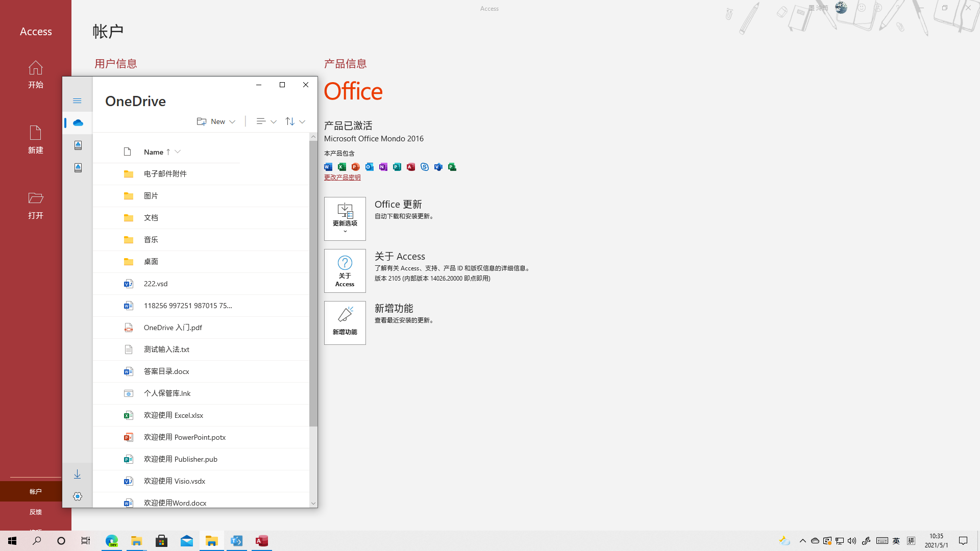Click the Access icon in included products
The image size is (980, 551).
[x=411, y=167]
